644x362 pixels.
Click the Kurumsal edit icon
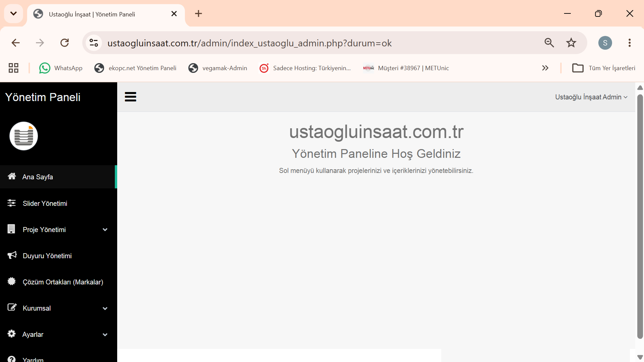(x=12, y=307)
